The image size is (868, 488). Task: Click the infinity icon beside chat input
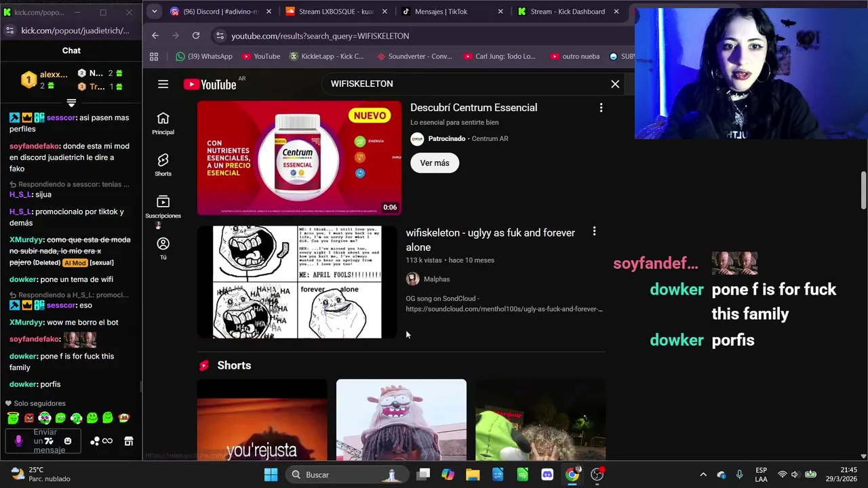pos(107,441)
